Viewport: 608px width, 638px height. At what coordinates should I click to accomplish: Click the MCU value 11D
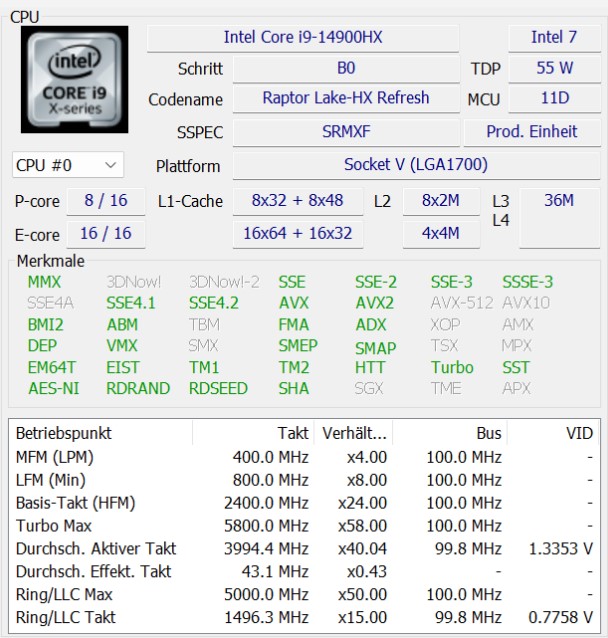(554, 98)
